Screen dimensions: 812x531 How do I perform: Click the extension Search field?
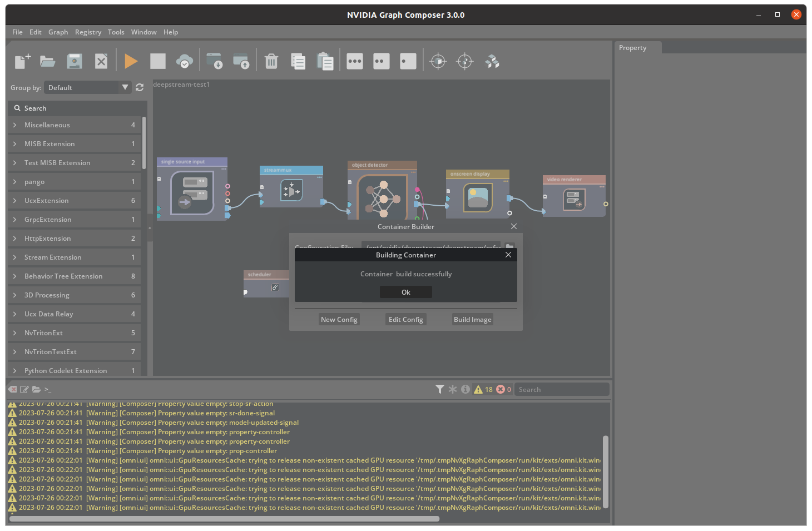coord(77,108)
